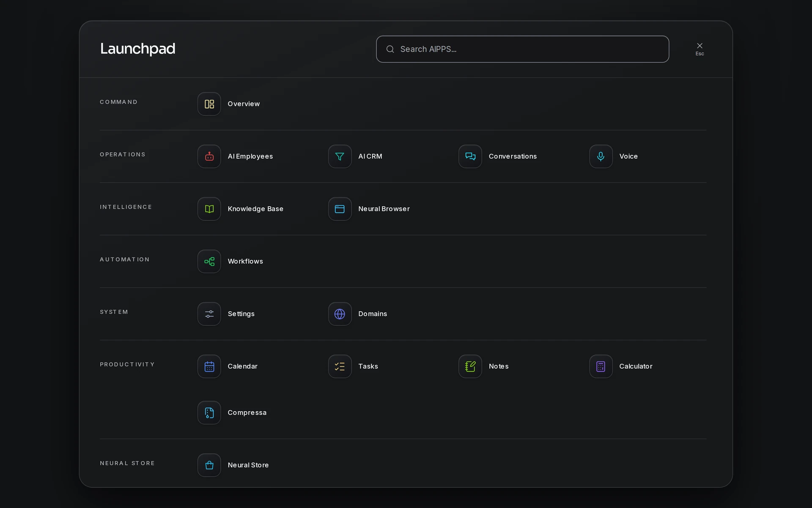Screen dimensions: 812x508
Task: Open the Compressa file icon
Action: tap(209, 412)
